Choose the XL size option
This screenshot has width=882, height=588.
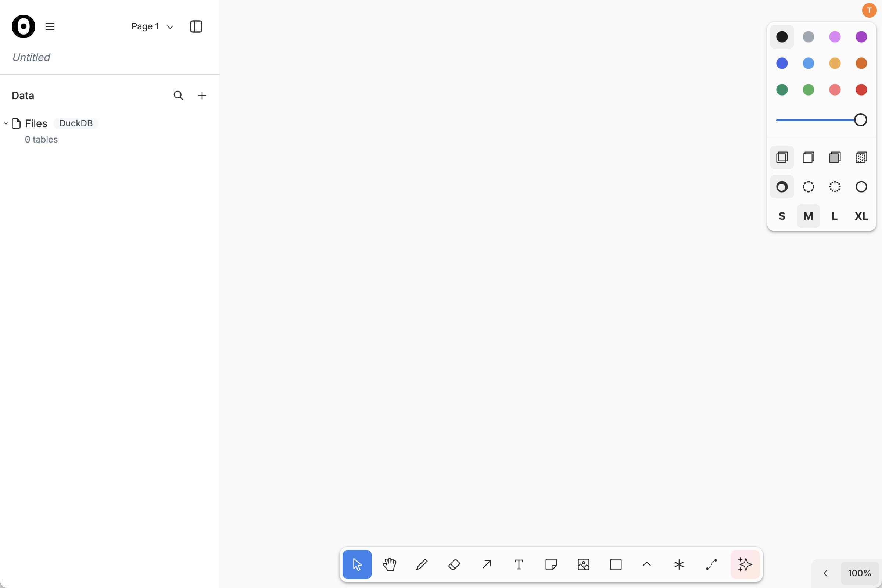coord(861,216)
